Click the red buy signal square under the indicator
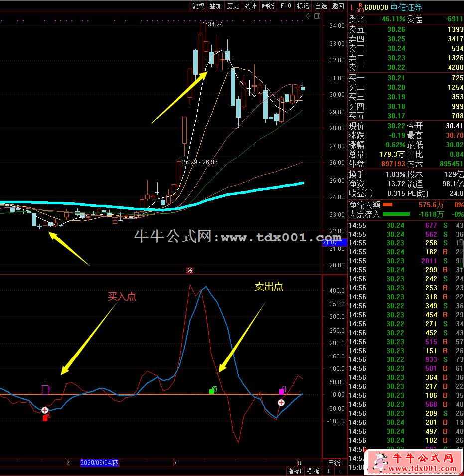The width and height of the screenshot is (464, 476). click(x=45, y=418)
